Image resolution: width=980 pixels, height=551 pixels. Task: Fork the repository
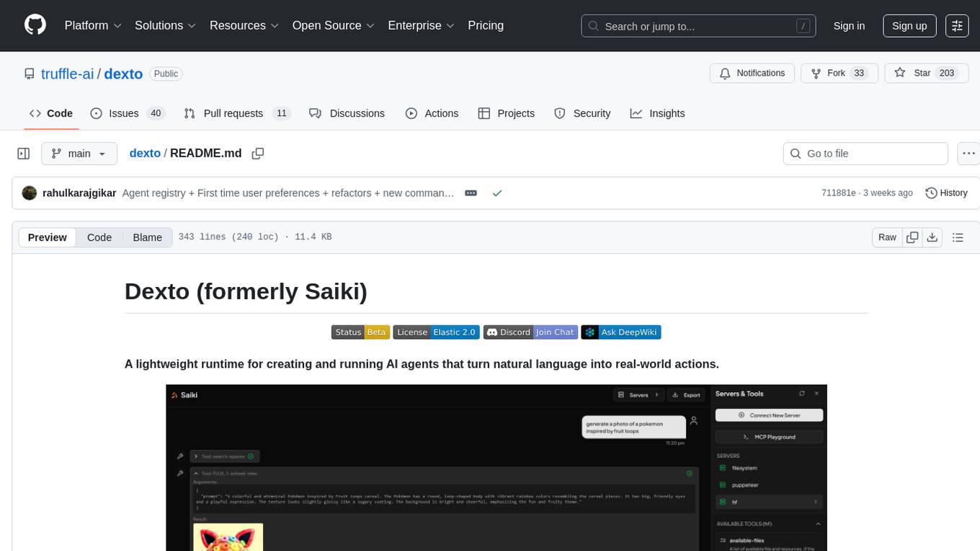(x=839, y=74)
